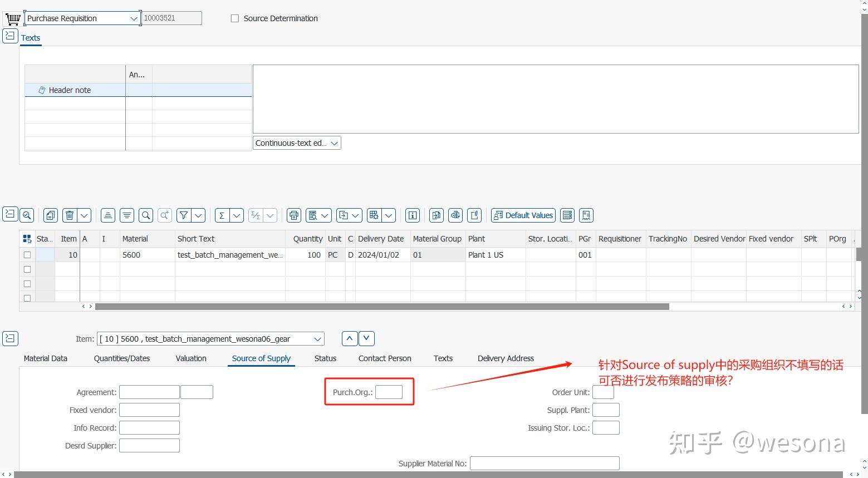Switch to the Valuation tab
Image resolution: width=868 pixels, height=478 pixels.
pyautogui.click(x=190, y=358)
